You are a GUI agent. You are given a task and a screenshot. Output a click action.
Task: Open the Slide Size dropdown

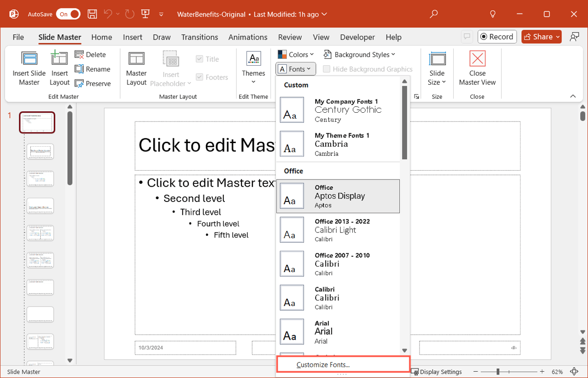click(x=437, y=68)
